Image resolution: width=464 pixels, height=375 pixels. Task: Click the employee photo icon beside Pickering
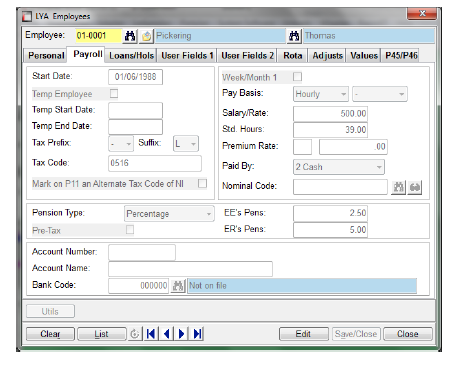(x=146, y=36)
